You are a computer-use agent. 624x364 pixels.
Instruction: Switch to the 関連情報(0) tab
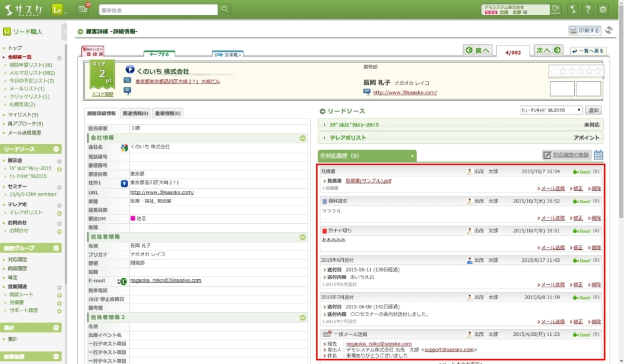tap(135, 113)
